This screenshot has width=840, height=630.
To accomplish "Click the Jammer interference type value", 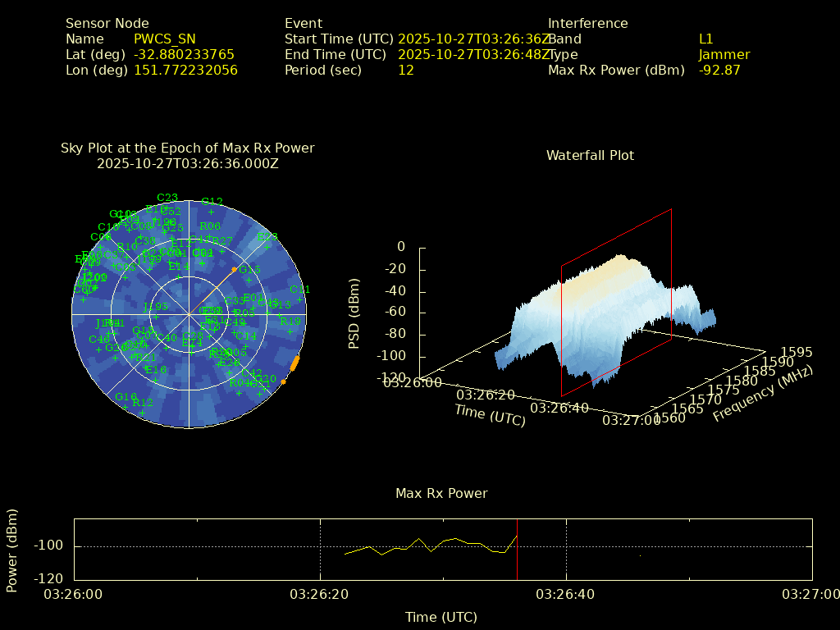I will (x=724, y=55).
